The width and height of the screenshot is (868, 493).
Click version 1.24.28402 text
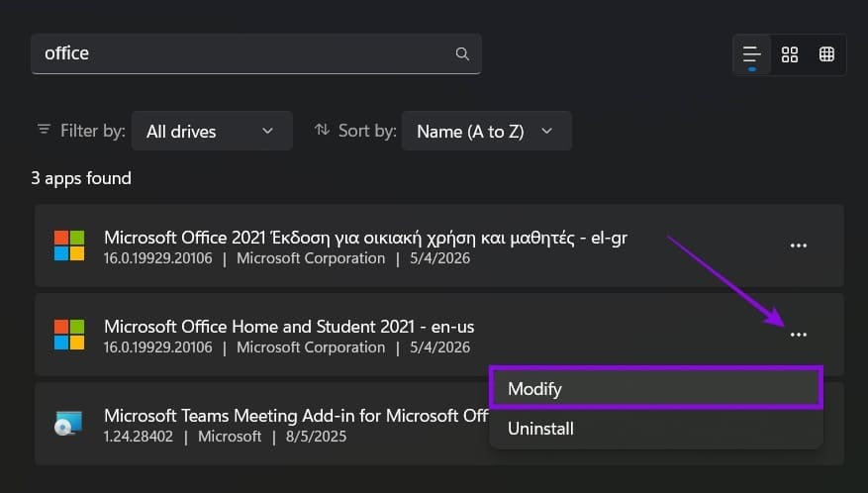pos(139,437)
